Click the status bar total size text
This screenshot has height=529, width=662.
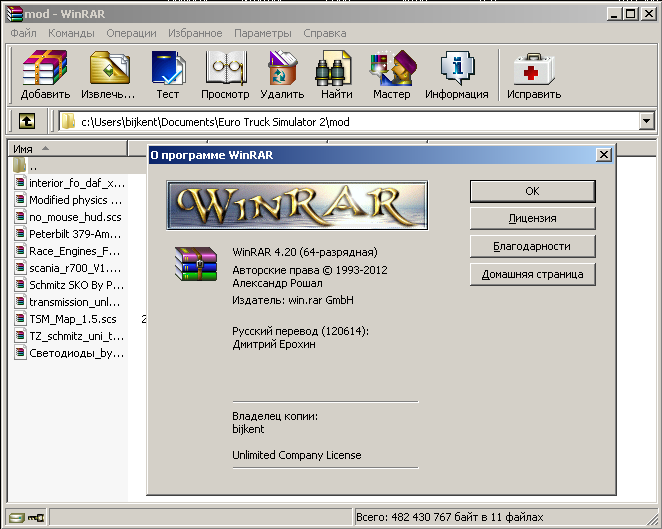click(x=450, y=517)
